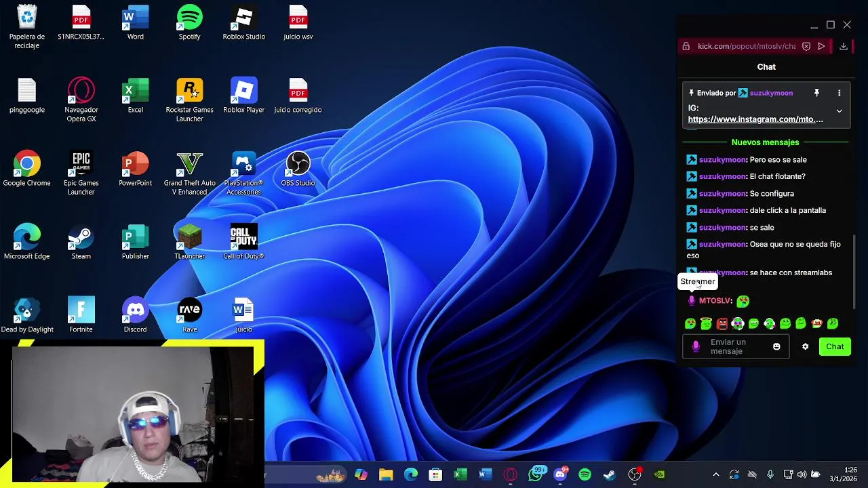868x488 pixels.
Task: Select the red angry emote in emote row
Action: click(722, 324)
